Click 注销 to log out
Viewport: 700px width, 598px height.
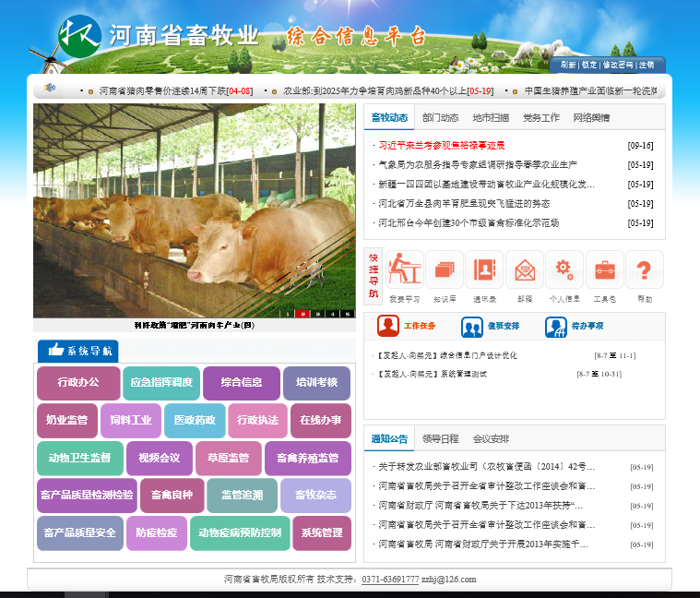click(x=646, y=65)
